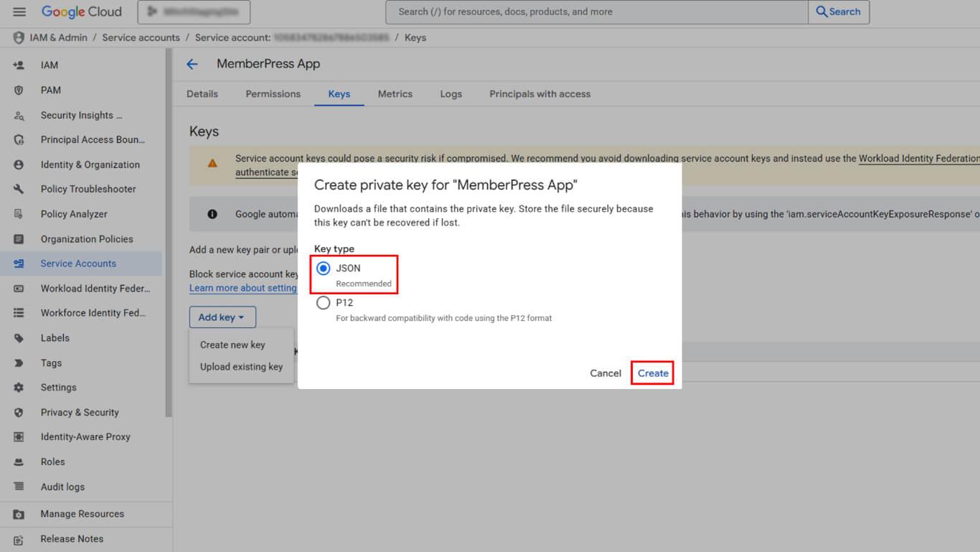Switch to the Permissions tab
Image resolution: width=980 pixels, height=552 pixels.
point(273,94)
